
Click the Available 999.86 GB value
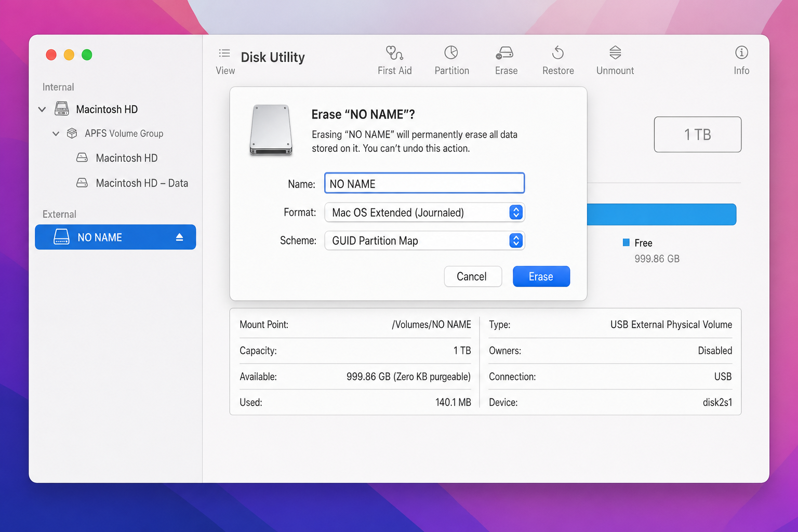coord(408,377)
